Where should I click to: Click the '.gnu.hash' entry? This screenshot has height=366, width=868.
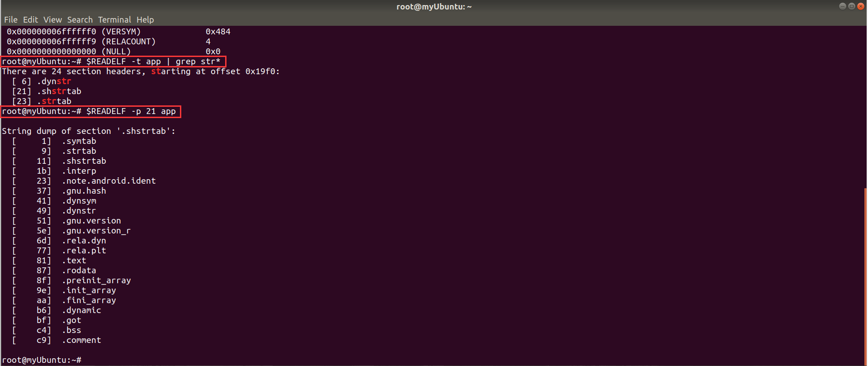[x=84, y=191]
